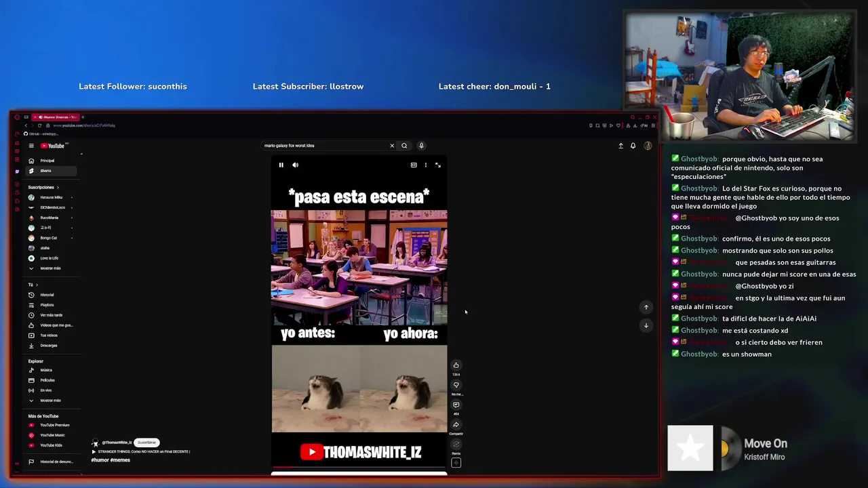The image size is (868, 488).
Task: Go to the previous Short
Action: pos(646,307)
